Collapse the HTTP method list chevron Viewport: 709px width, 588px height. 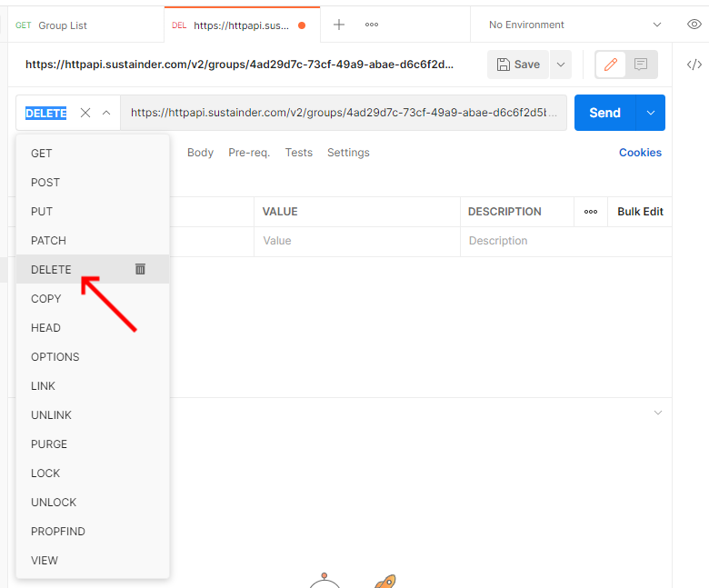106,113
